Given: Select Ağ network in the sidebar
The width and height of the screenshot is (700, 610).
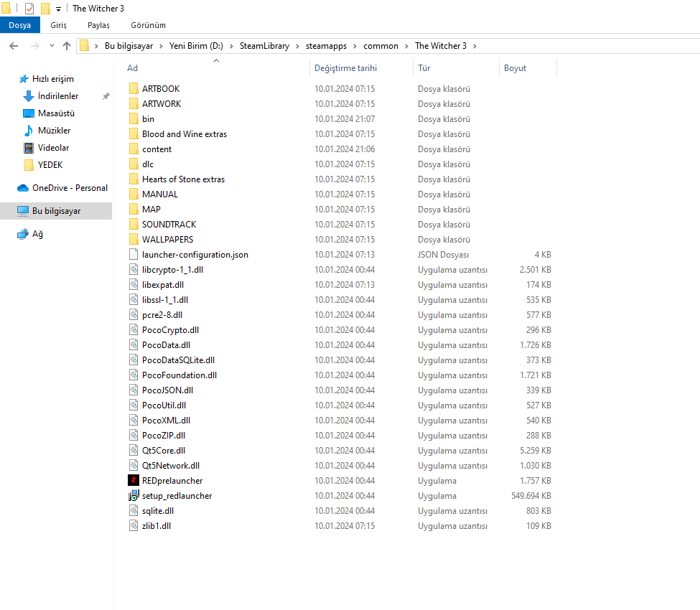Looking at the screenshot, I should coord(37,234).
